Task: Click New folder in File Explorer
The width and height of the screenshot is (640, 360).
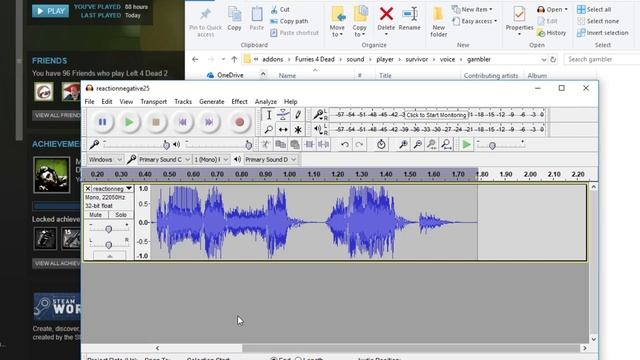Action: [x=438, y=21]
